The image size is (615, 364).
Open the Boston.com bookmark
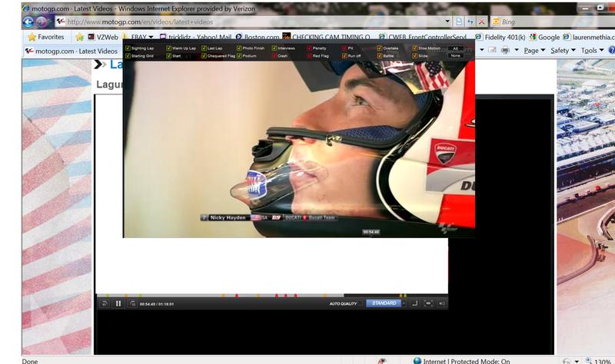258,37
